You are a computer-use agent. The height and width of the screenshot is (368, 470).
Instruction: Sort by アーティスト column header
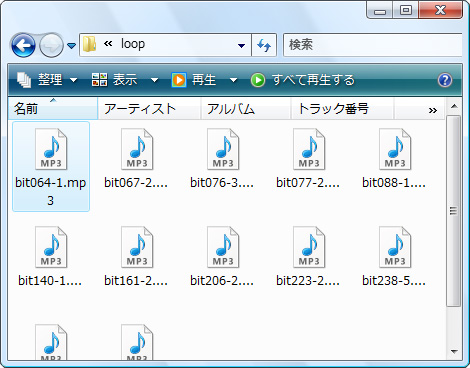point(149,109)
